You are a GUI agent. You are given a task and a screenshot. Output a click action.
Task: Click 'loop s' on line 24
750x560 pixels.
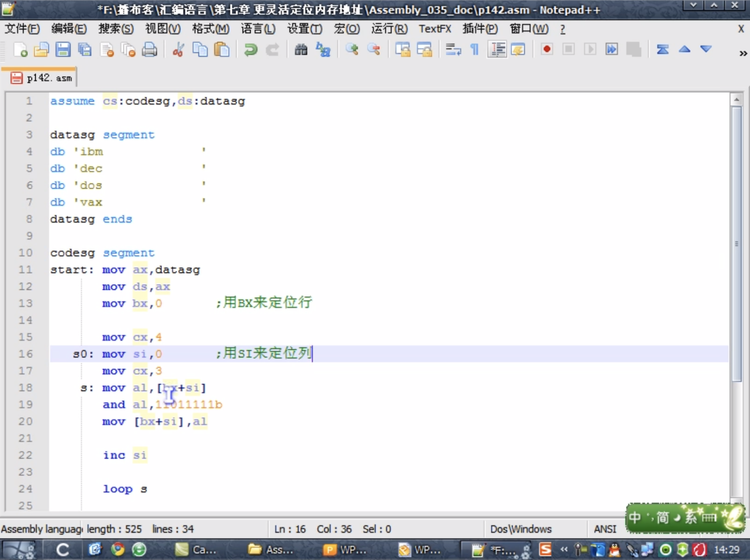125,489
